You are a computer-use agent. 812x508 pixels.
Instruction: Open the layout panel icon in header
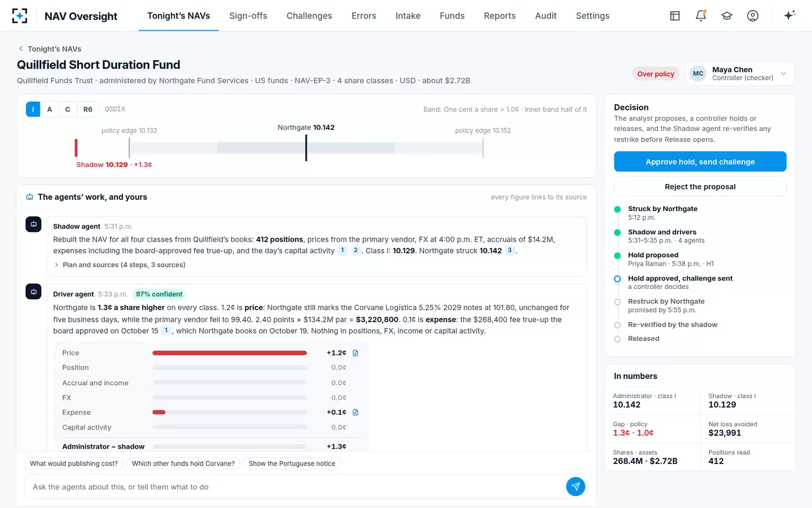click(675, 16)
